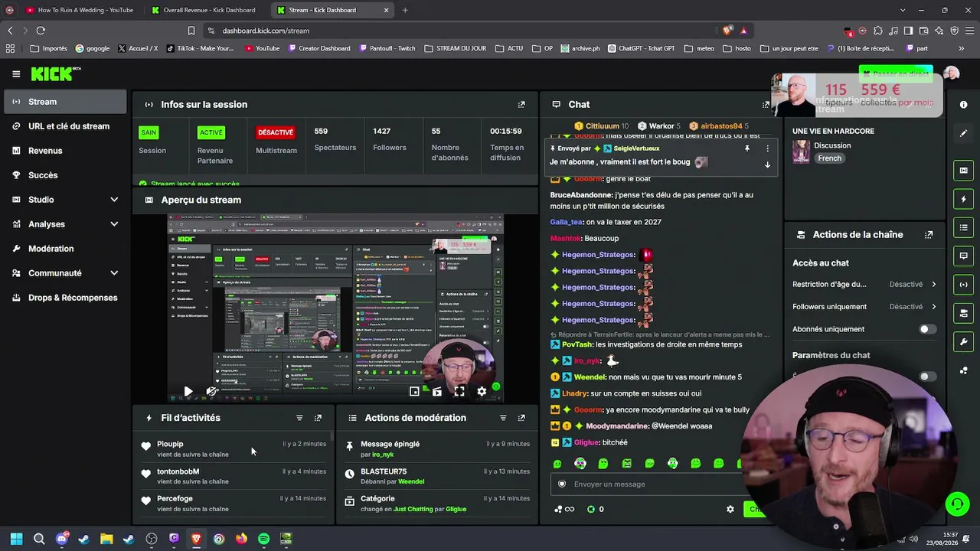980x551 pixels.
Task: Open Spotify from taskbar
Action: point(263,539)
